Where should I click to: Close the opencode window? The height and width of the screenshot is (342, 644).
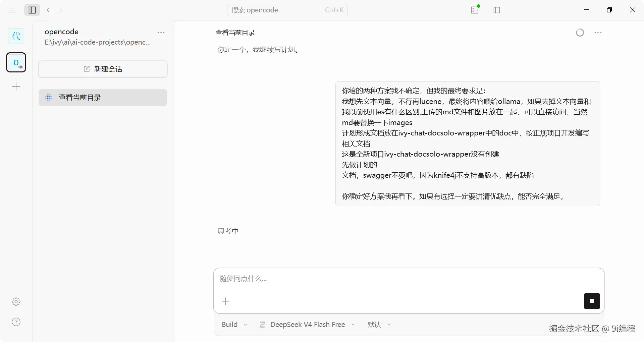633,10
